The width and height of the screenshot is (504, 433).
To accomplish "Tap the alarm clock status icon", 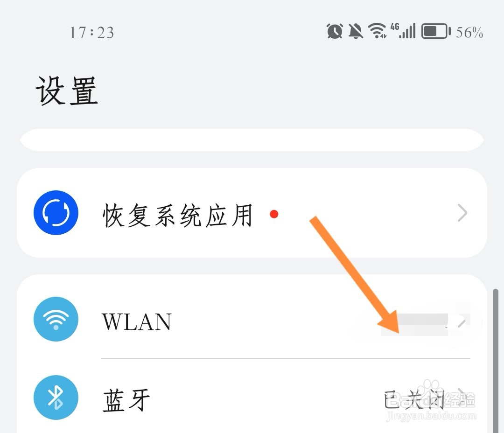I will pos(335,31).
